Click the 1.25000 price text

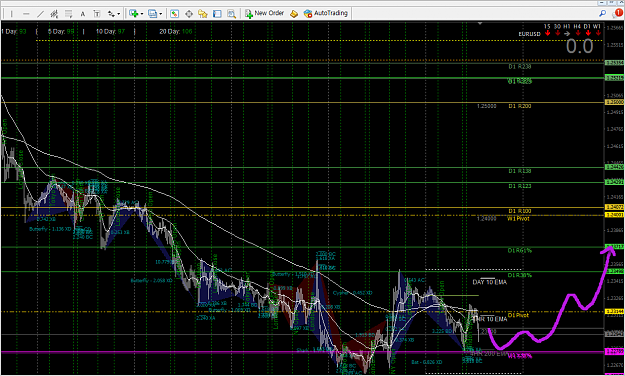coord(487,106)
